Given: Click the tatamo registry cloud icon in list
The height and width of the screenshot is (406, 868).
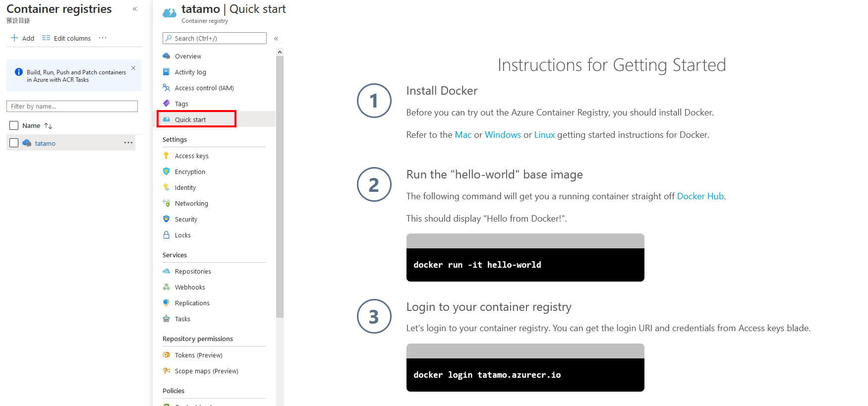Looking at the screenshot, I should click(x=27, y=143).
